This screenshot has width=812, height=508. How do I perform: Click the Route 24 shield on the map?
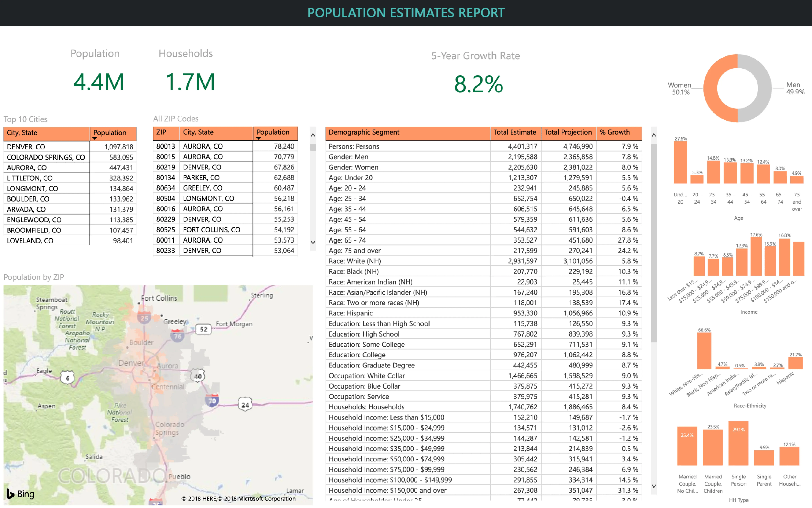(245, 405)
